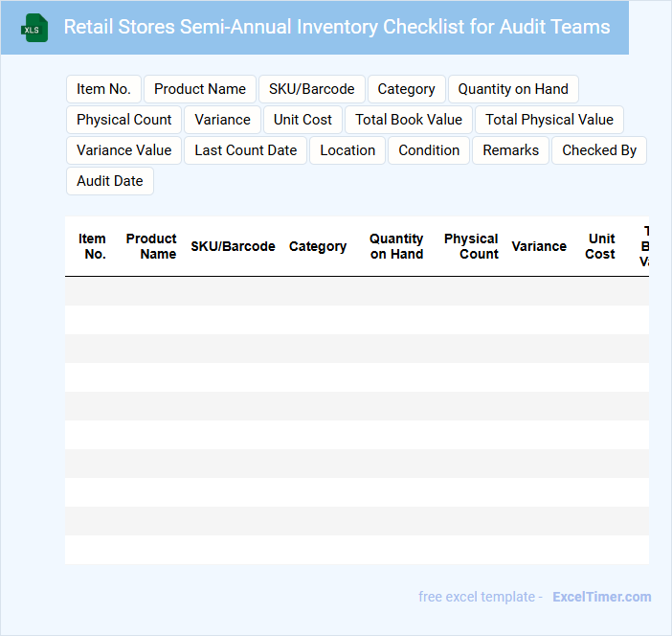Click the green XLS file icon
This screenshot has width=672, height=636.
[x=35, y=28]
